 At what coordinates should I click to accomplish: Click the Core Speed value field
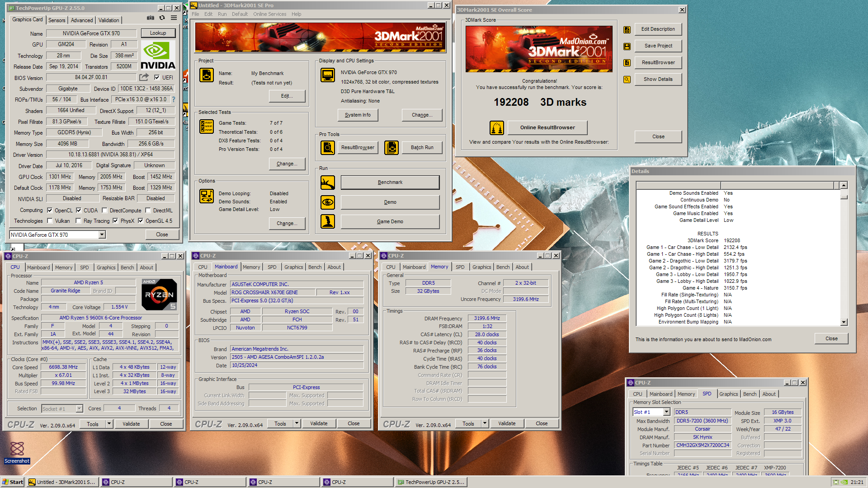click(63, 367)
